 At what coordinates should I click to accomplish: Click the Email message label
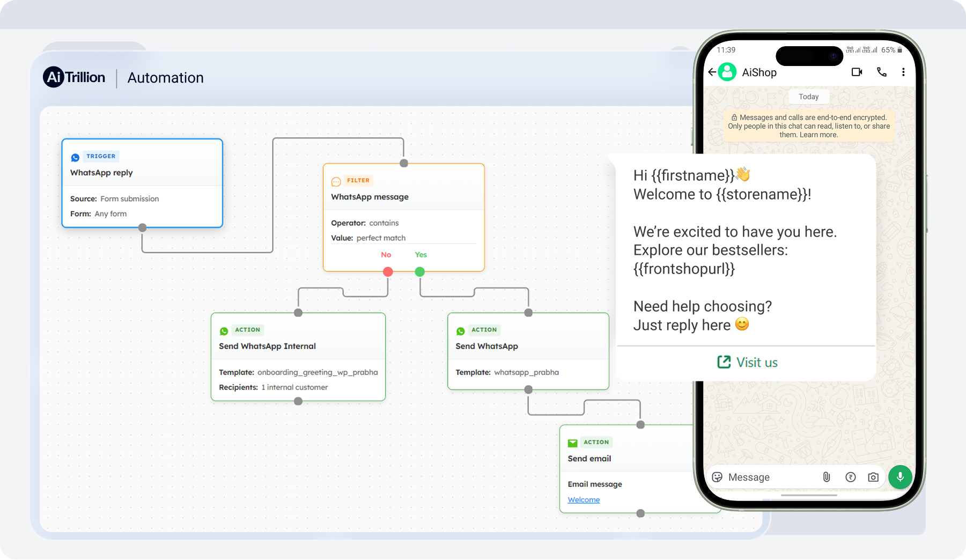595,484
